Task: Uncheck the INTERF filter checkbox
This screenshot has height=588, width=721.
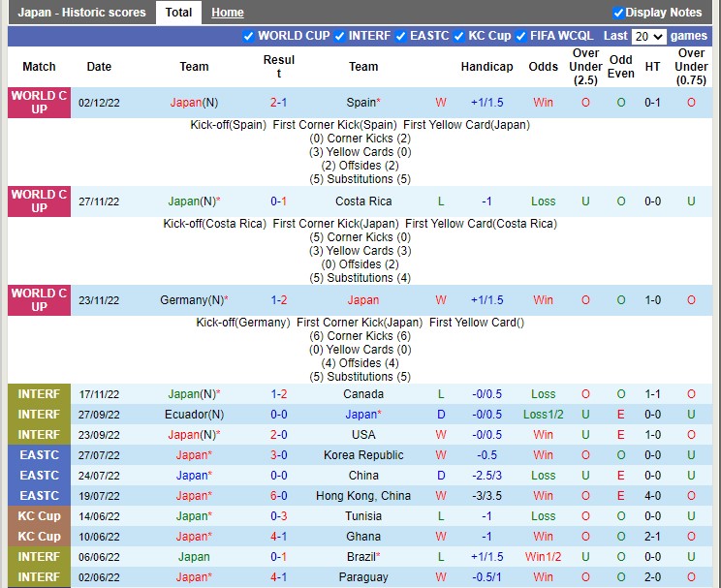Action: (x=340, y=36)
